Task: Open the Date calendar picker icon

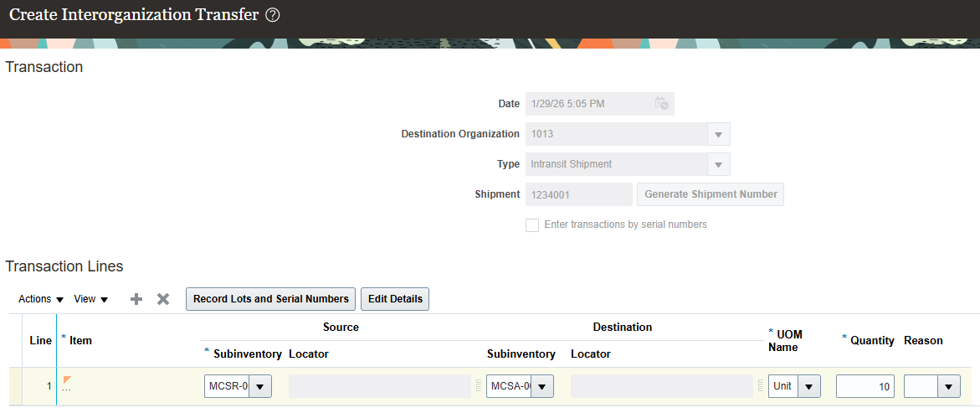Action: pyautogui.click(x=661, y=104)
